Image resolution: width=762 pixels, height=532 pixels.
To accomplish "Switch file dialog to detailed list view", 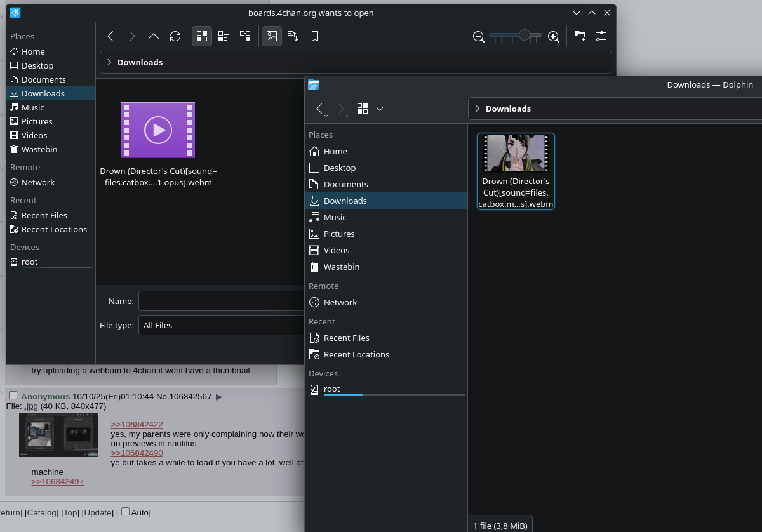I will [224, 37].
